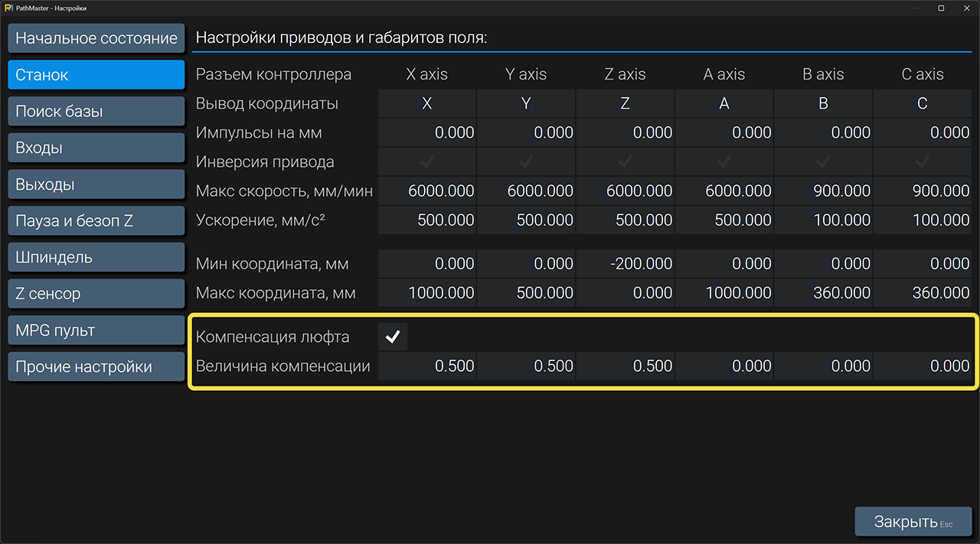Toggle Инверсия привода checkbox for C axis

(923, 162)
